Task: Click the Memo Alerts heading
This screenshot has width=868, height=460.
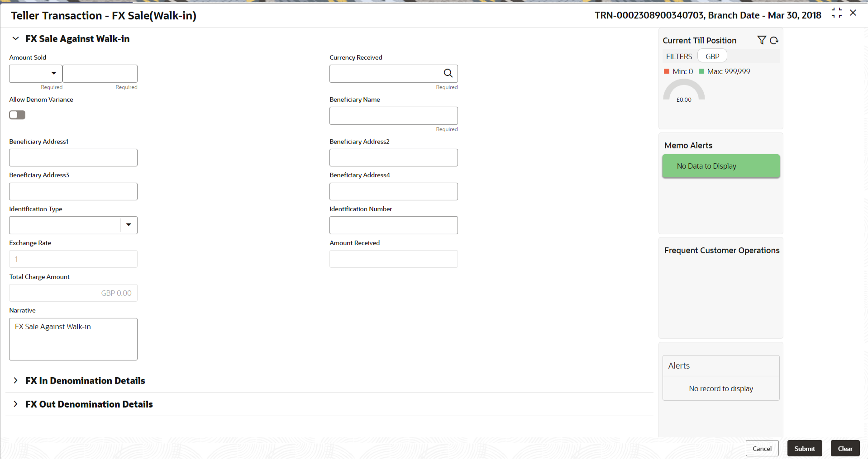Action: click(x=688, y=146)
